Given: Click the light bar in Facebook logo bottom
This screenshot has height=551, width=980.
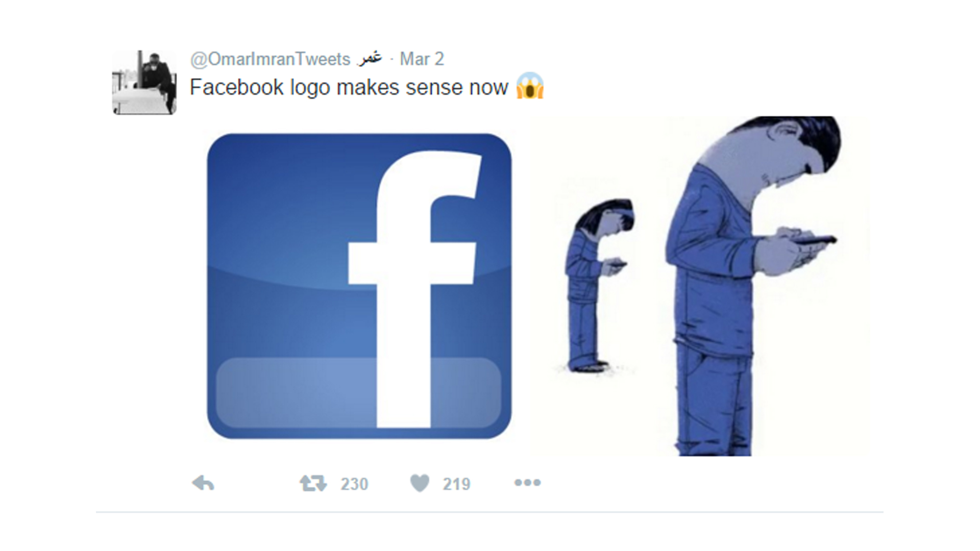Looking at the screenshot, I should [x=358, y=392].
